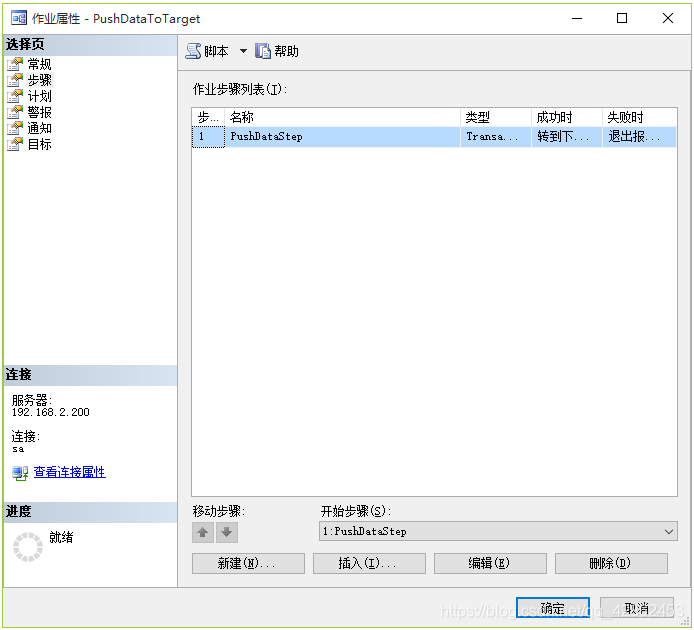Open the 常规 page
Viewport: 694px width, 630px height.
(39, 64)
